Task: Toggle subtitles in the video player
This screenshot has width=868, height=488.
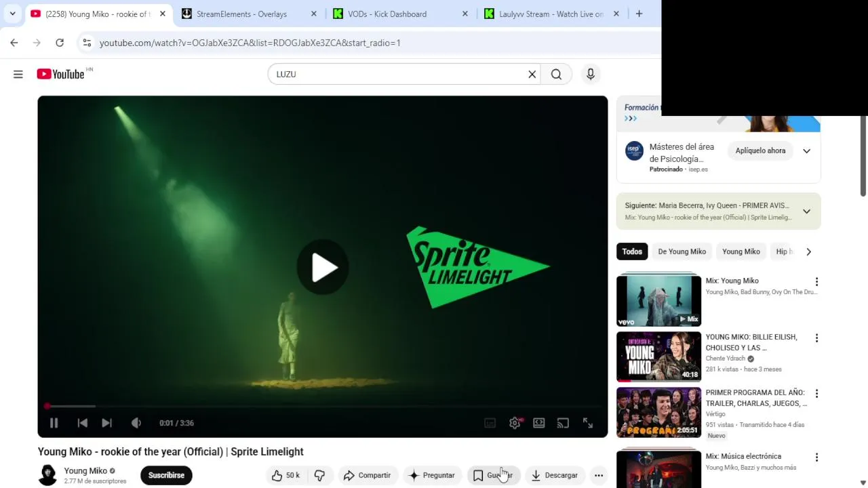Action: tap(490, 423)
